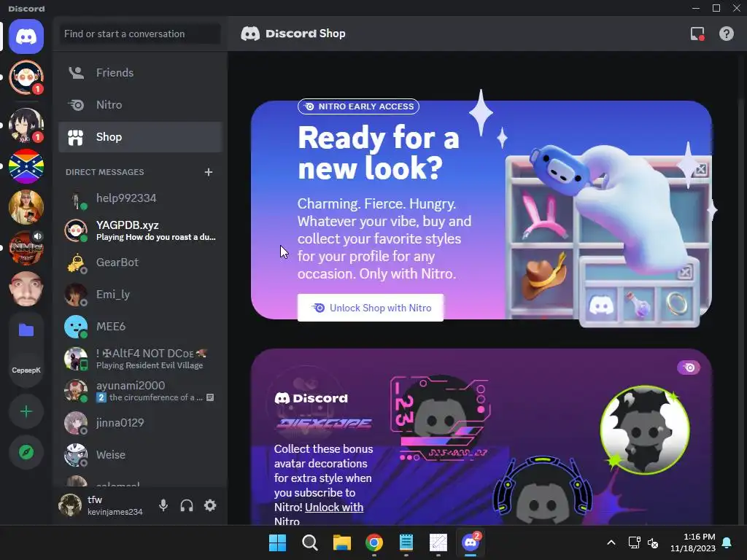This screenshot has width=747, height=560.
Task: Click the Nitro Early Access badge
Action: click(358, 106)
